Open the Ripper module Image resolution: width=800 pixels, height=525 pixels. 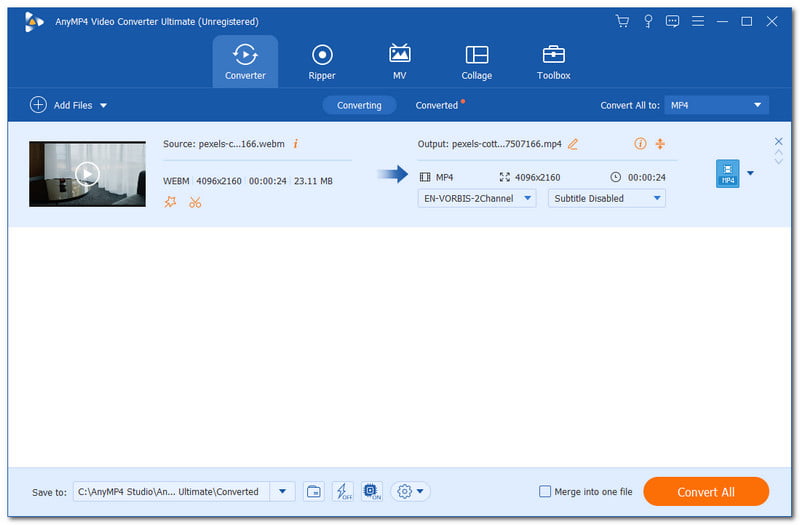pos(322,62)
